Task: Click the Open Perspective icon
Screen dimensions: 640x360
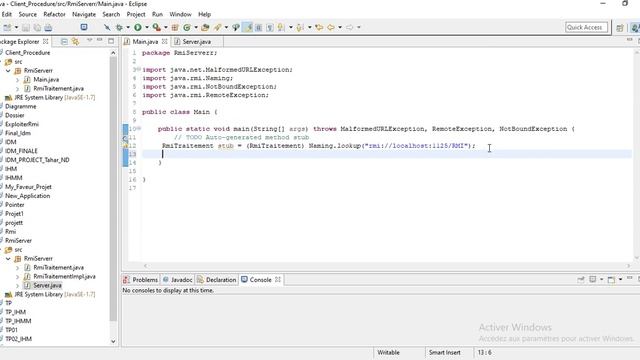Action: [620, 27]
